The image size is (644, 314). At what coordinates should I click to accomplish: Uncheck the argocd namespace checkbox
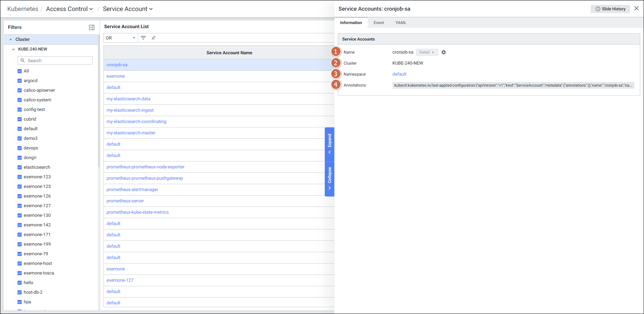click(20, 81)
